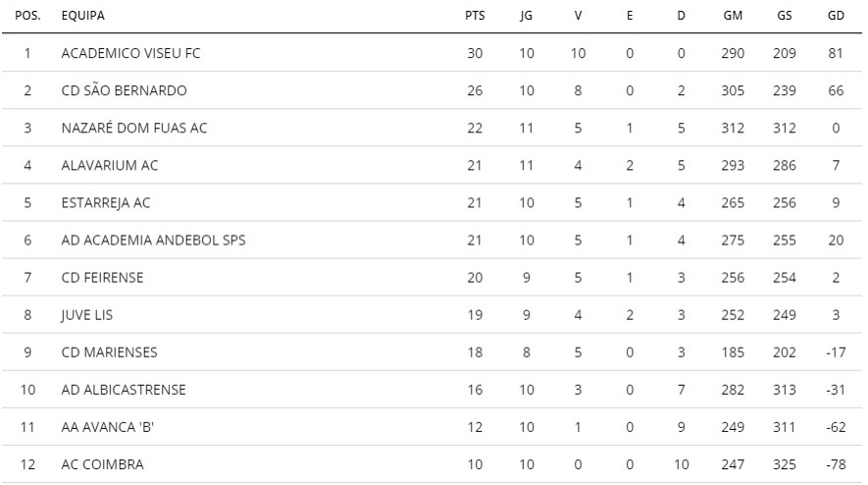The image size is (868, 485).
Task: Open ACADEMICO VISEU FC team link
Action: (x=130, y=53)
